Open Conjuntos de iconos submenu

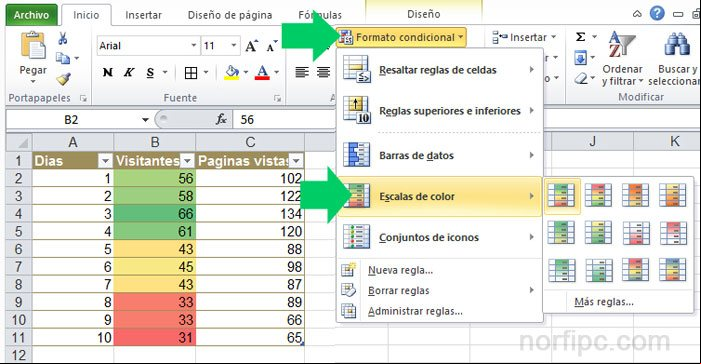[439, 237]
